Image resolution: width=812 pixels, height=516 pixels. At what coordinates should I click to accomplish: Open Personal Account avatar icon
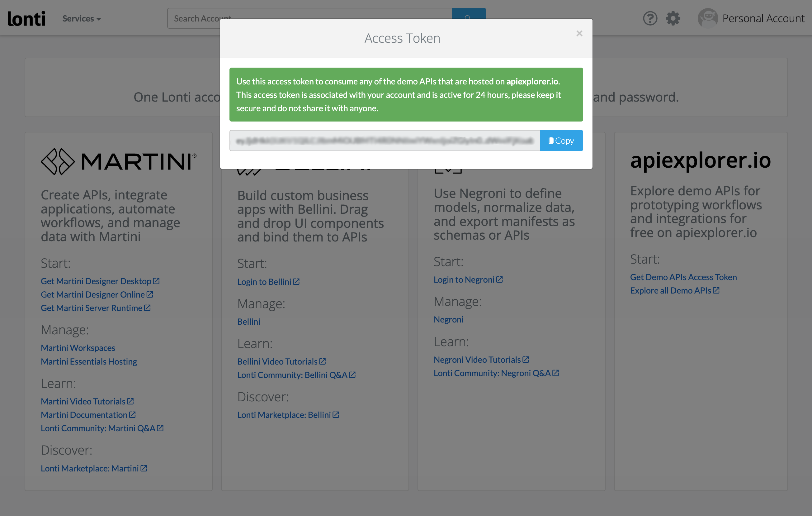pos(707,18)
